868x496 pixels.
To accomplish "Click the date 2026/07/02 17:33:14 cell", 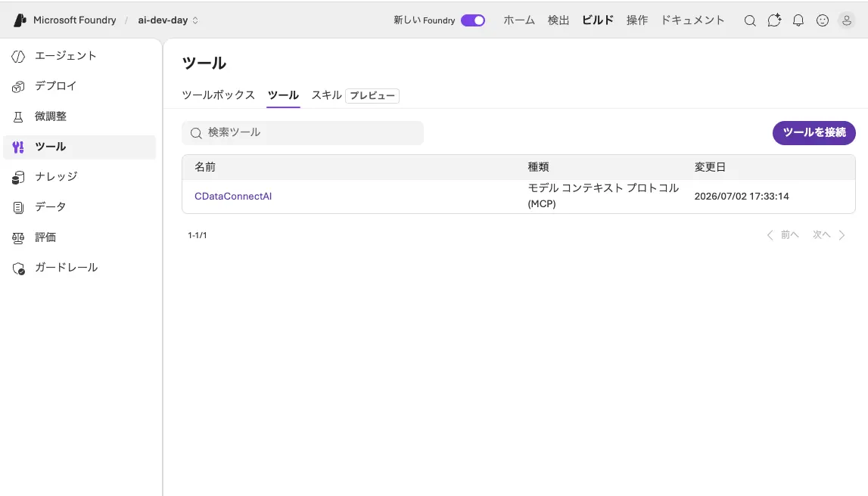I will (741, 197).
